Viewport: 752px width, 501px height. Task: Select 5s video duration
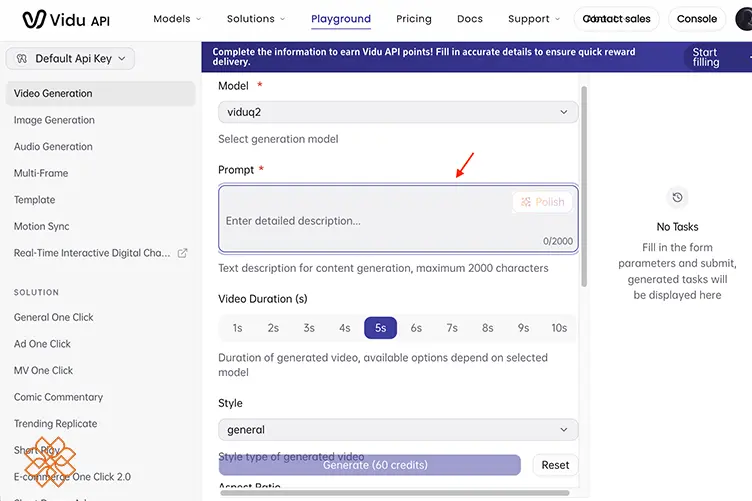380,328
